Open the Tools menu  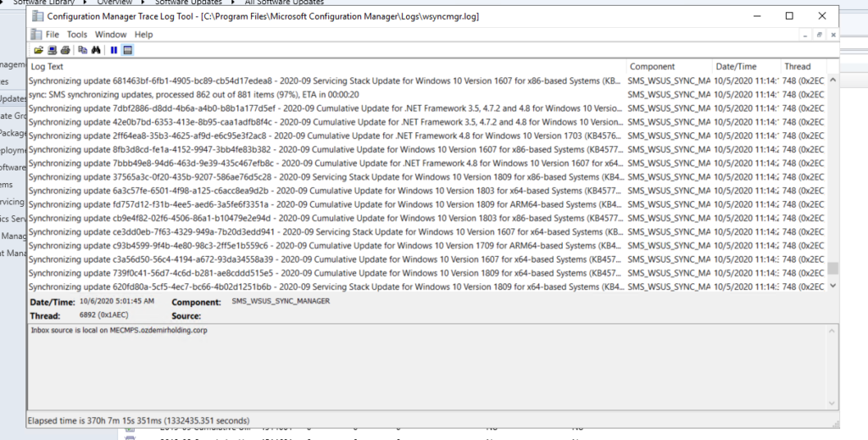tap(77, 34)
